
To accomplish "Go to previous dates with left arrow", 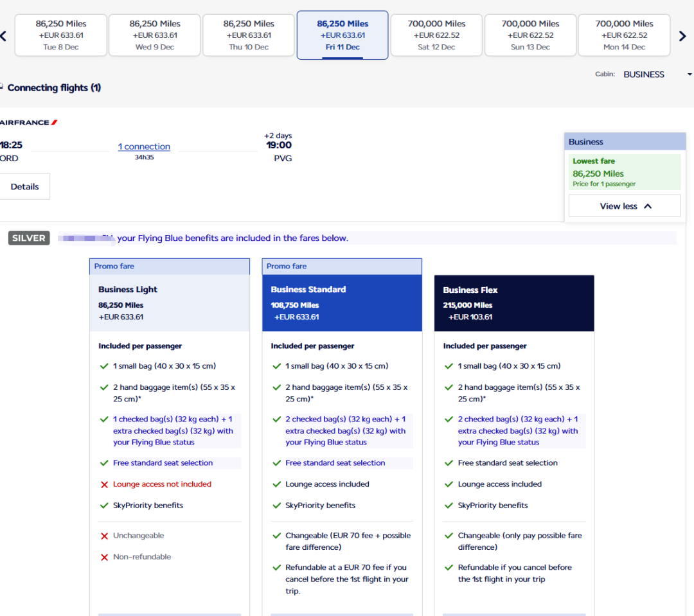I will click(x=3, y=36).
